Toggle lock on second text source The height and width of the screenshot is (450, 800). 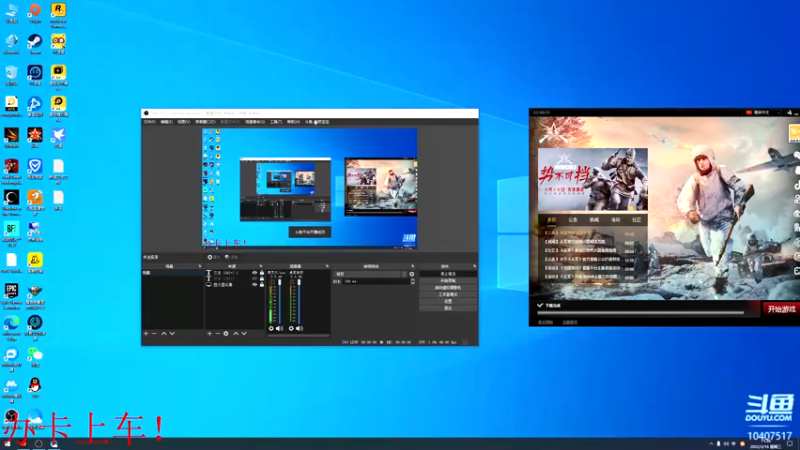pos(262,279)
